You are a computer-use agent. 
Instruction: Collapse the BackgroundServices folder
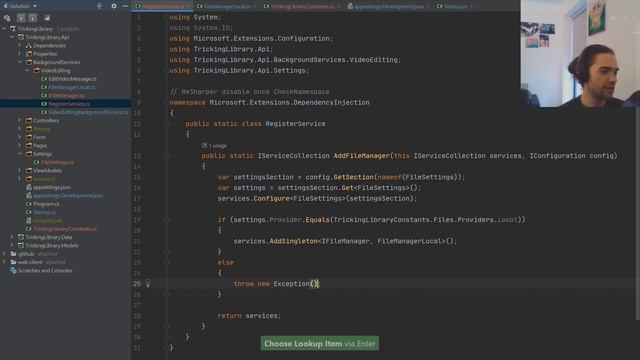(x=20, y=62)
